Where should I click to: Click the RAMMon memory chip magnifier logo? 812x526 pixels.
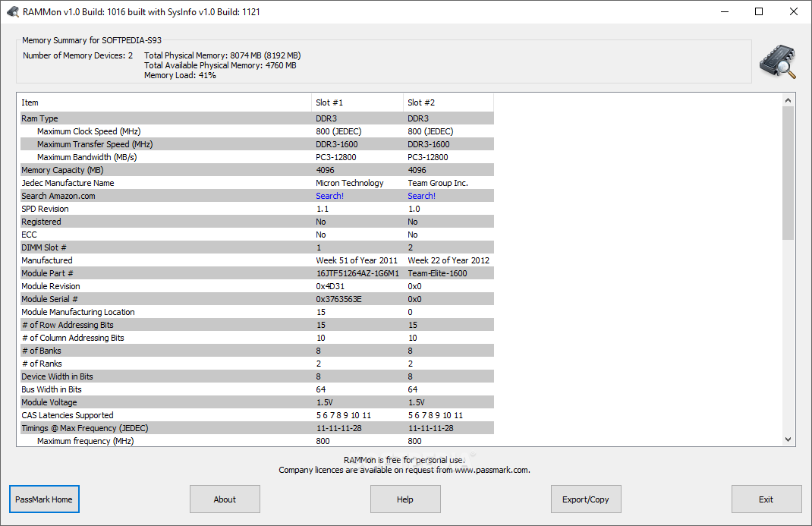tap(777, 61)
